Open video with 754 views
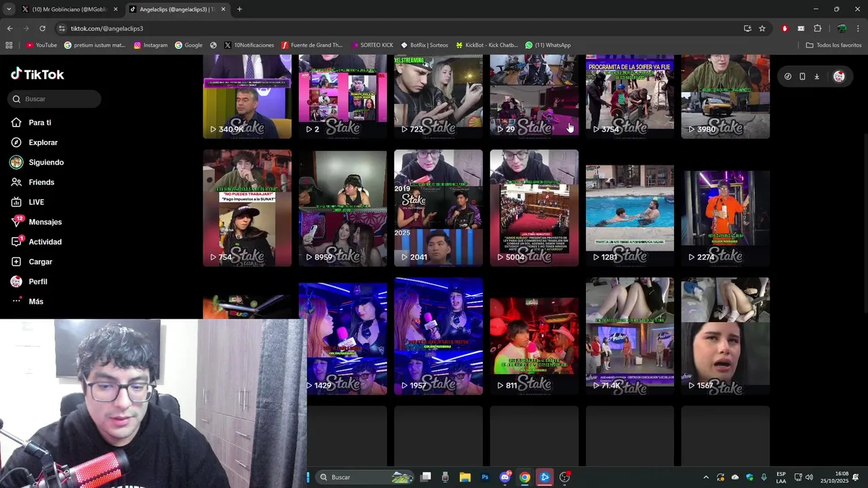The height and width of the screenshot is (488, 868). coord(247,208)
